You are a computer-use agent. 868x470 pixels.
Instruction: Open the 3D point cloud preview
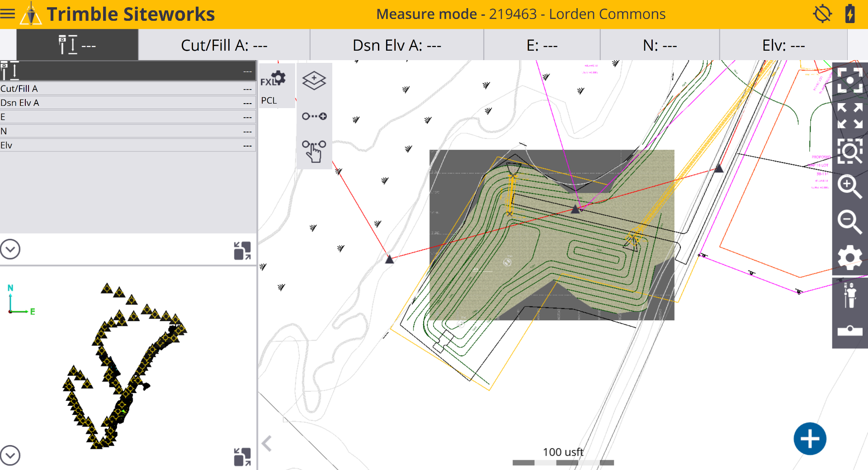point(124,366)
